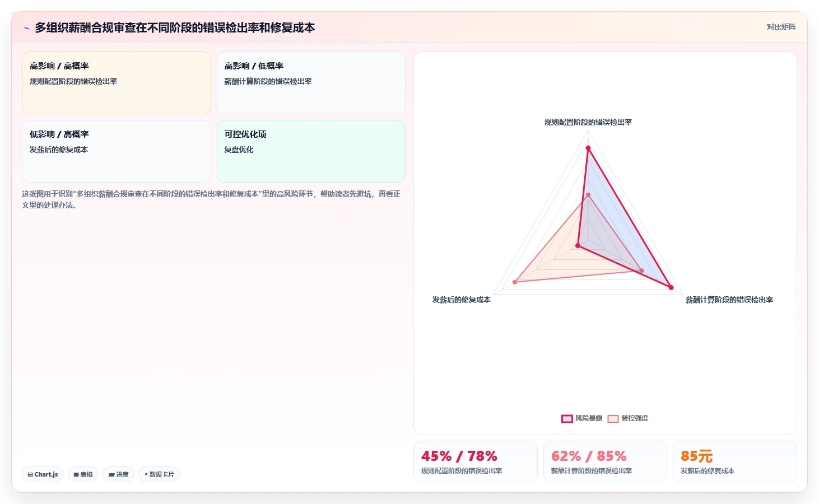Toggle the 风险暴露 legend swatch
The height and width of the screenshot is (504, 819).
(567, 418)
